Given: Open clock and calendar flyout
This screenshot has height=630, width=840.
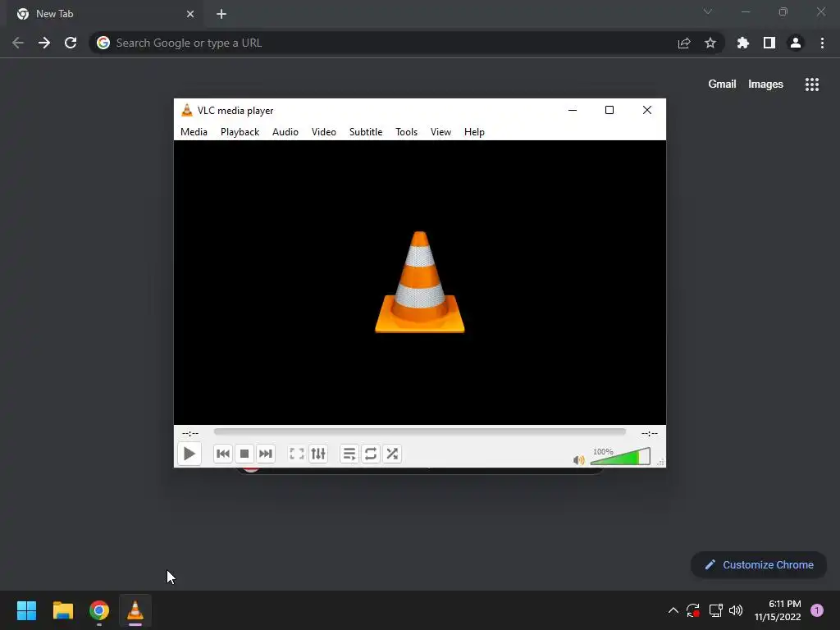Looking at the screenshot, I should click(778, 610).
